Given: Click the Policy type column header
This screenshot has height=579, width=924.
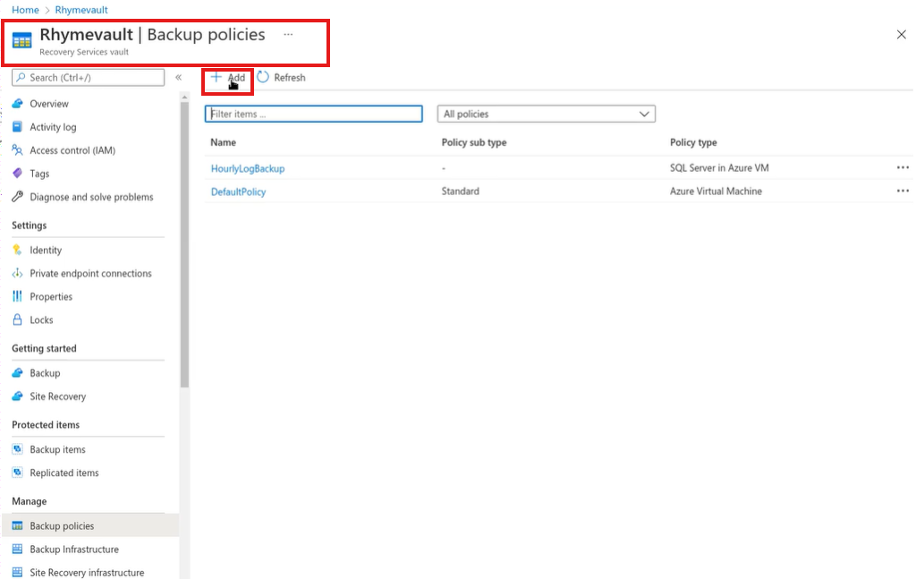Looking at the screenshot, I should (x=693, y=142).
